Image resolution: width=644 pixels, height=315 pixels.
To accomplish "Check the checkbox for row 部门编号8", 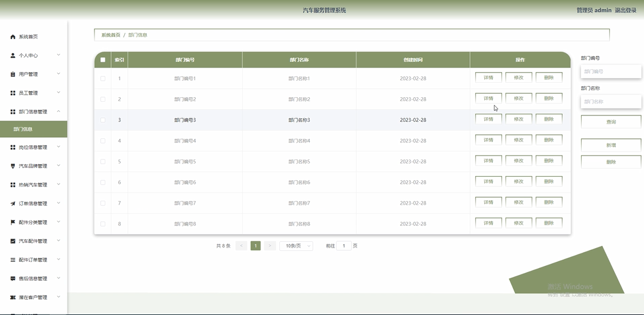I will click(102, 224).
